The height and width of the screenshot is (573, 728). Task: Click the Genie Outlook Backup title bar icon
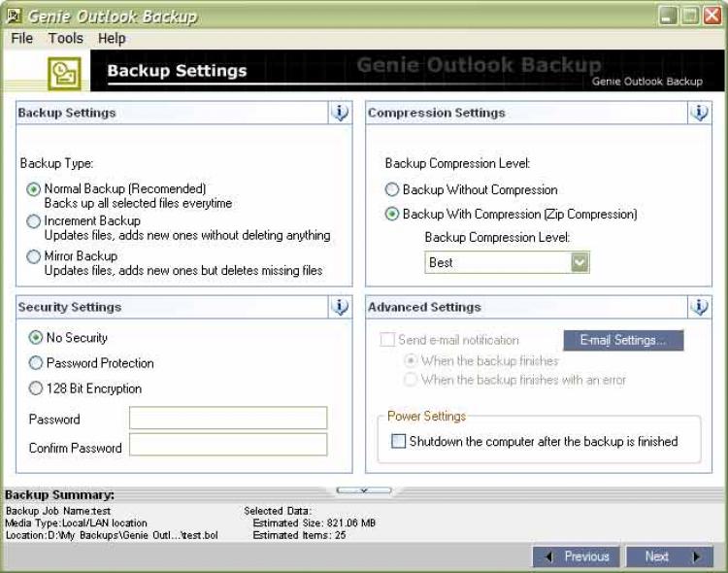click(x=14, y=16)
